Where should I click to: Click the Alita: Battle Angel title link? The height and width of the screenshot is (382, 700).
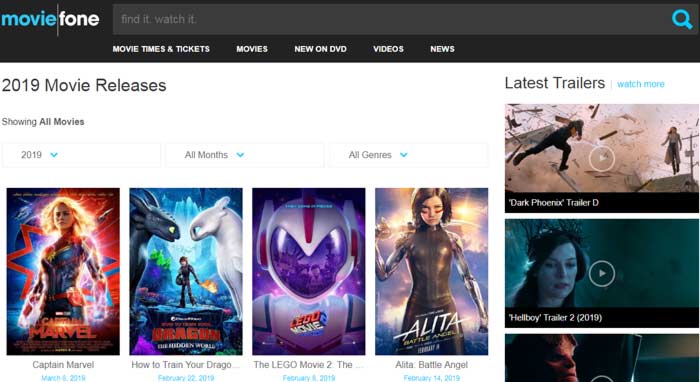431,365
